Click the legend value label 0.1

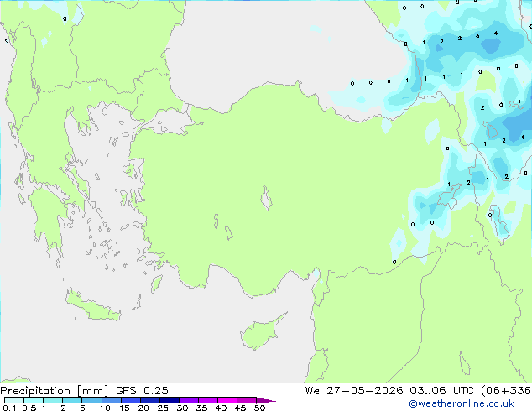(9, 408)
